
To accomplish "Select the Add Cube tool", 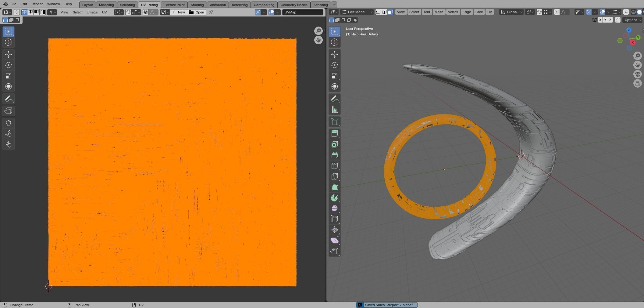I will pos(335,122).
